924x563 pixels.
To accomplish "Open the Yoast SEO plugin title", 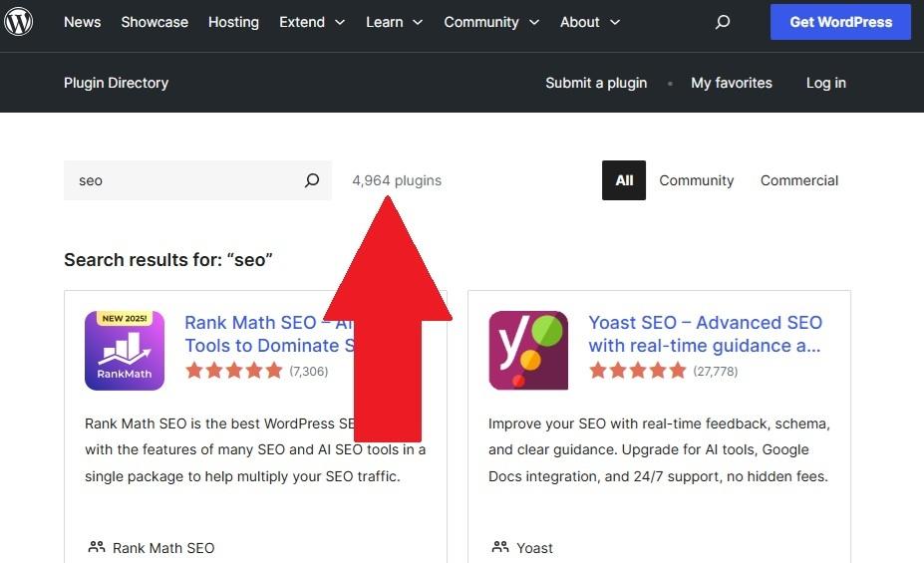I will (705, 334).
